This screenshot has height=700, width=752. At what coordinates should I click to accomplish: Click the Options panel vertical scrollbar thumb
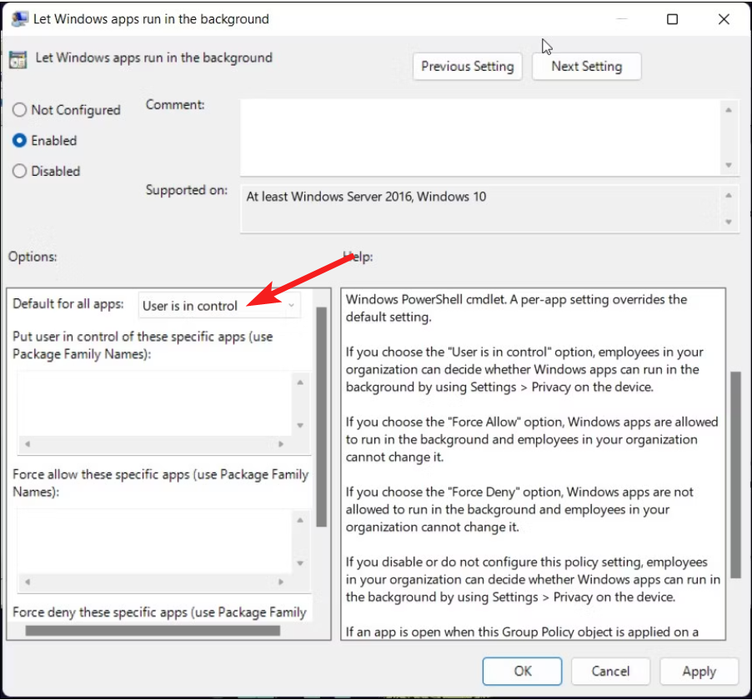321,417
